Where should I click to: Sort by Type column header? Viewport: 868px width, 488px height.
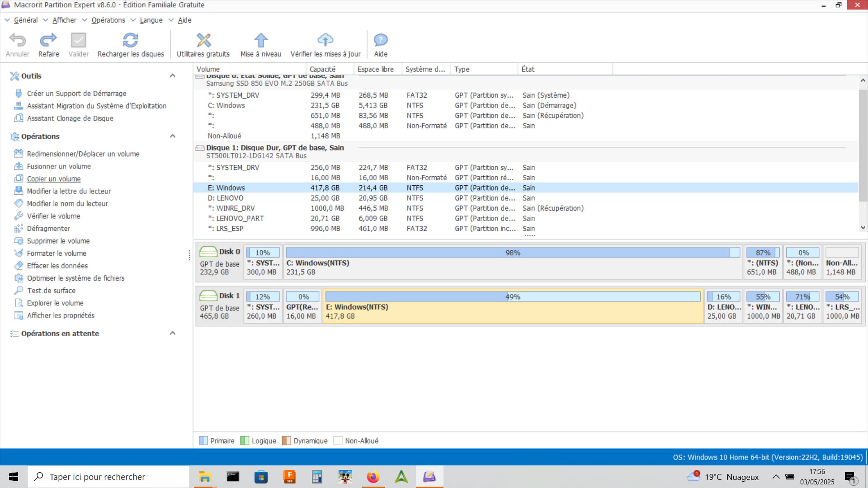(484, 69)
